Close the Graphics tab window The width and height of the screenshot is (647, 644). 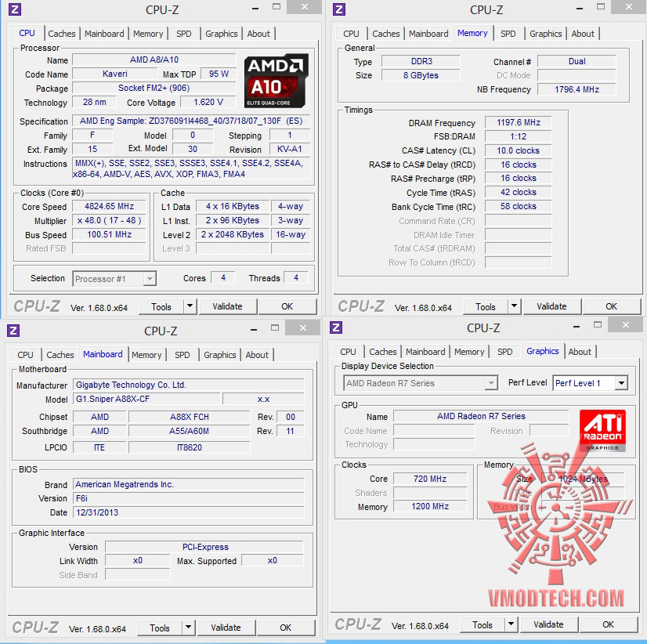tap(626, 325)
